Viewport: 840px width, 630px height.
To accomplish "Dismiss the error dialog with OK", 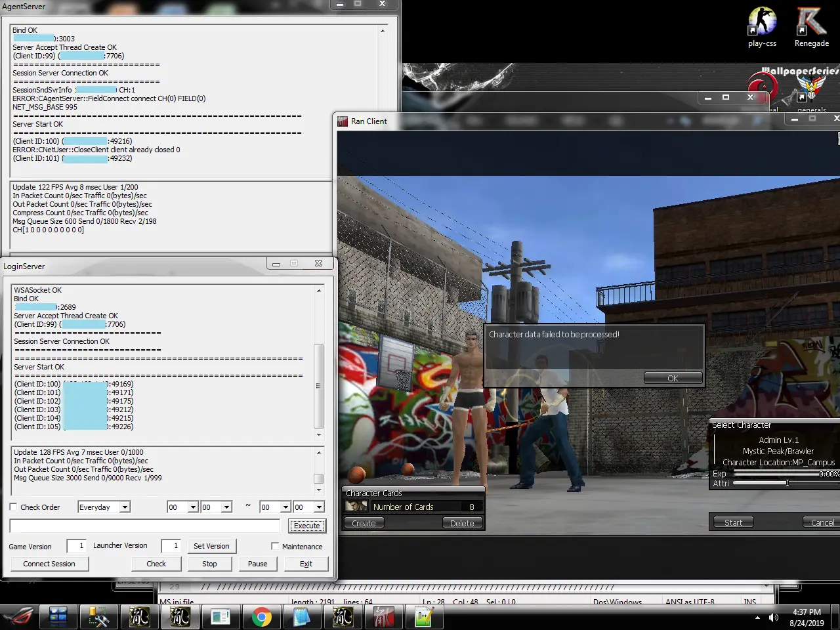I will click(673, 378).
